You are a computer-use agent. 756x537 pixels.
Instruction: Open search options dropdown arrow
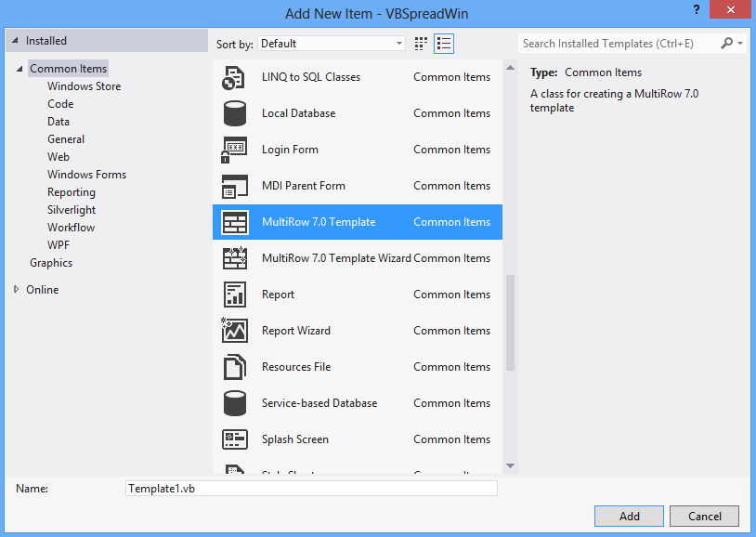point(740,44)
